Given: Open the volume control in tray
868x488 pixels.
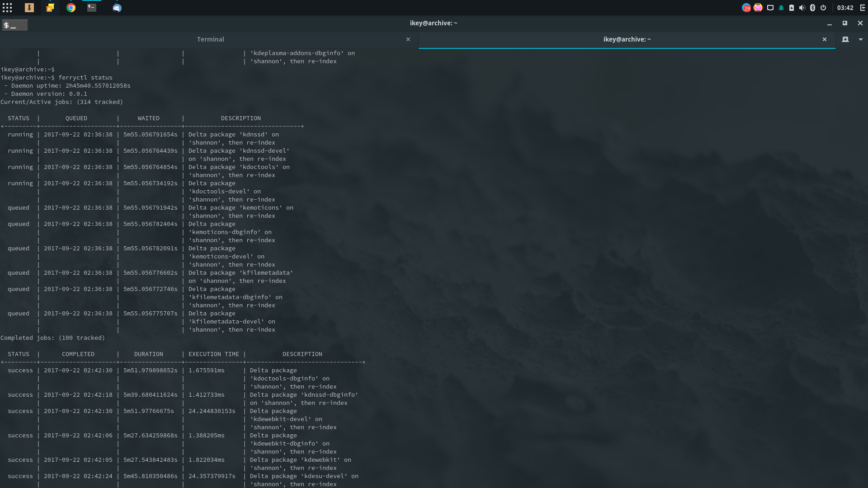Looking at the screenshot, I should 802,8.
